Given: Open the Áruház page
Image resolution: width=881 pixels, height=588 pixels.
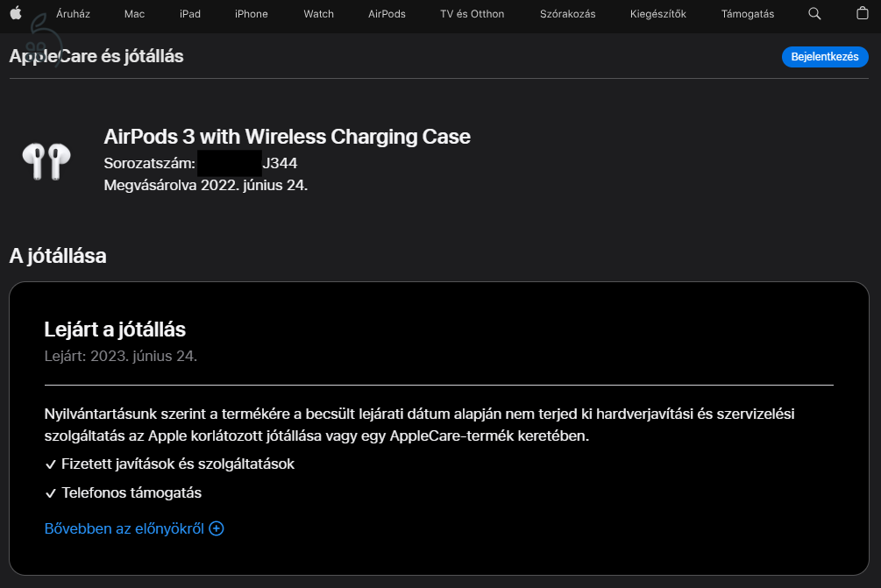Looking at the screenshot, I should click(75, 13).
